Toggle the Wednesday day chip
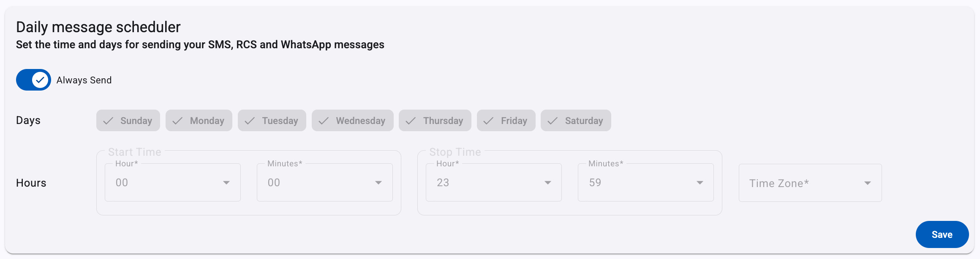This screenshot has height=259, width=980. [353, 121]
